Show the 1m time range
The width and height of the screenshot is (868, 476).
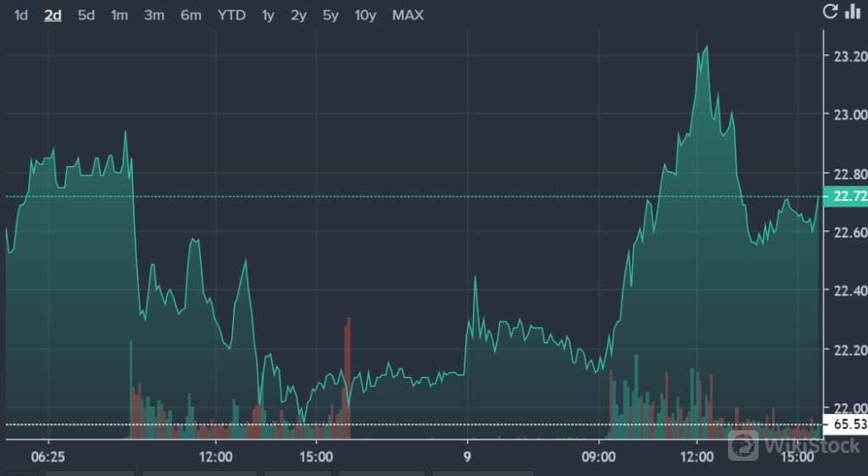click(x=120, y=15)
